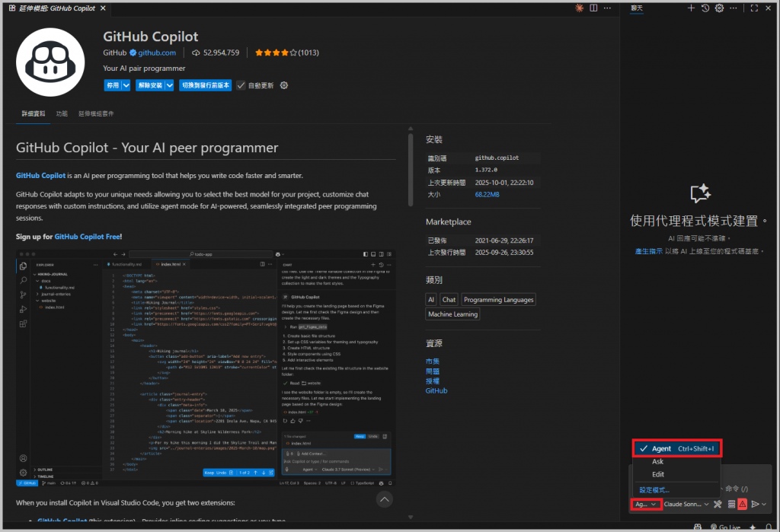Screen dimensions: 780x532
Task: Click the star rating (1013)
Action: [286, 53]
